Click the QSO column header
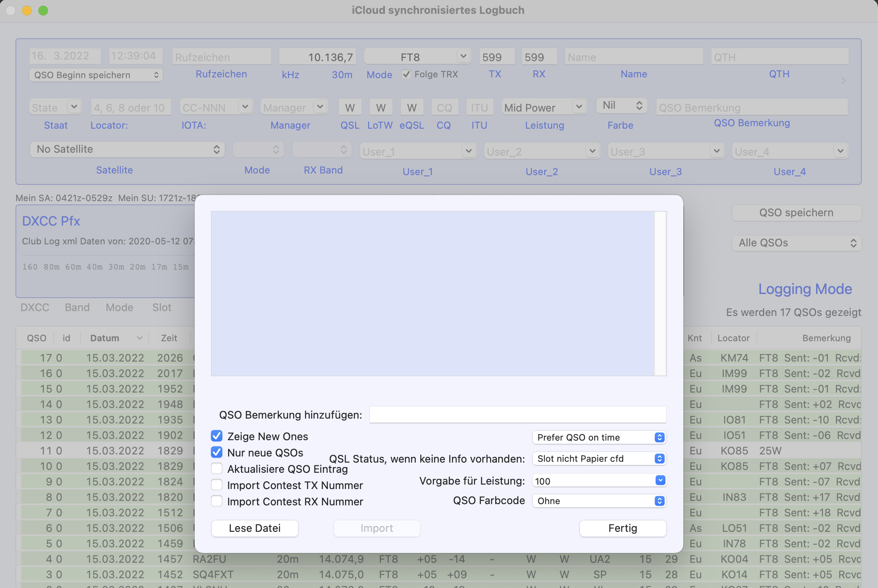The width and height of the screenshot is (878, 588). point(37,338)
